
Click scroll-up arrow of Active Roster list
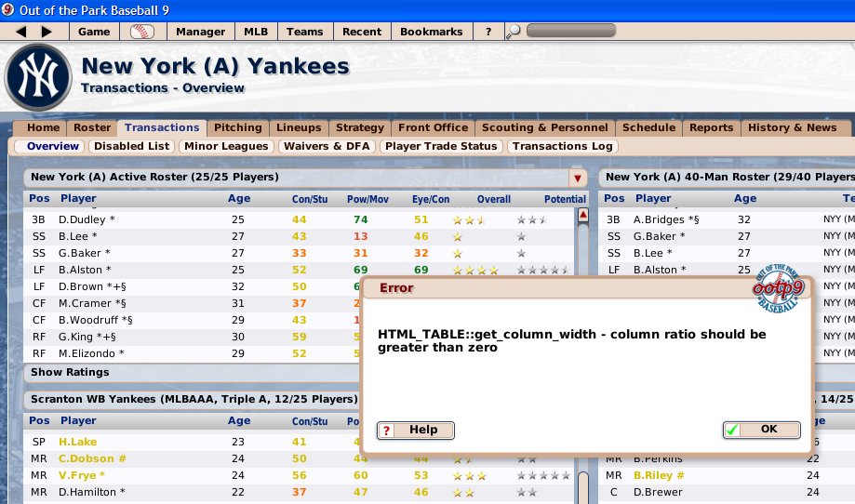(x=583, y=215)
